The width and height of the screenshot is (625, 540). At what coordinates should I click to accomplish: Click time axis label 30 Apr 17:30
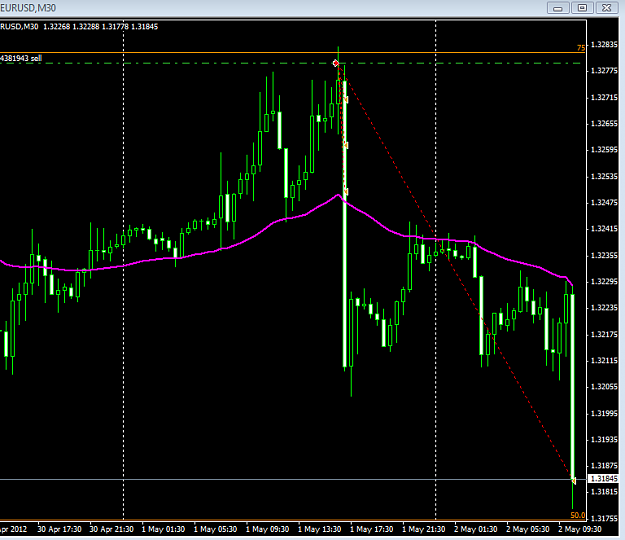tap(59, 529)
